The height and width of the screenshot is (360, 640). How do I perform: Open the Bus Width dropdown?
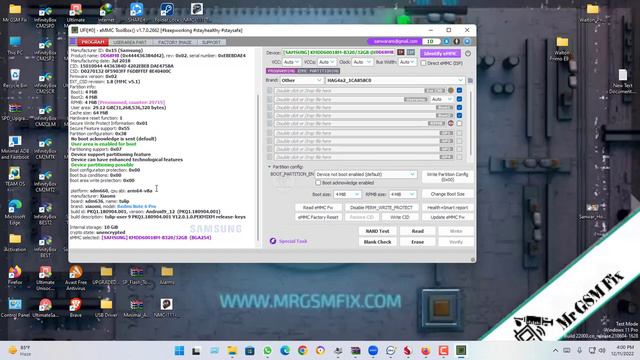tap(407, 62)
